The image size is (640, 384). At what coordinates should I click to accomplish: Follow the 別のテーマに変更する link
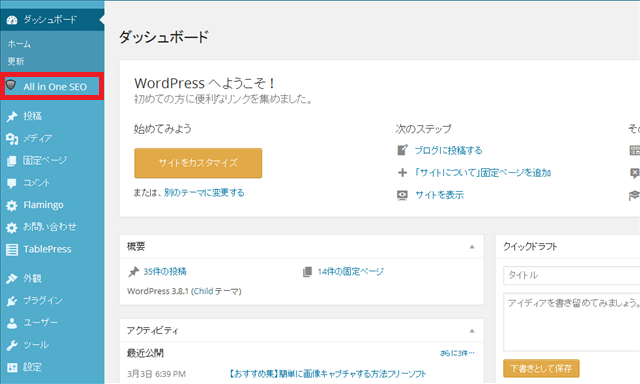pos(204,193)
